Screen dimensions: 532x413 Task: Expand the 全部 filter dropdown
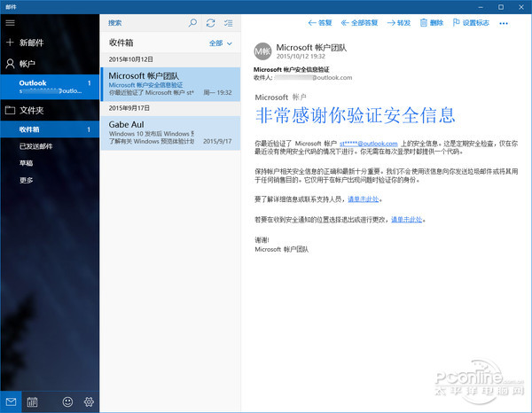(x=221, y=43)
